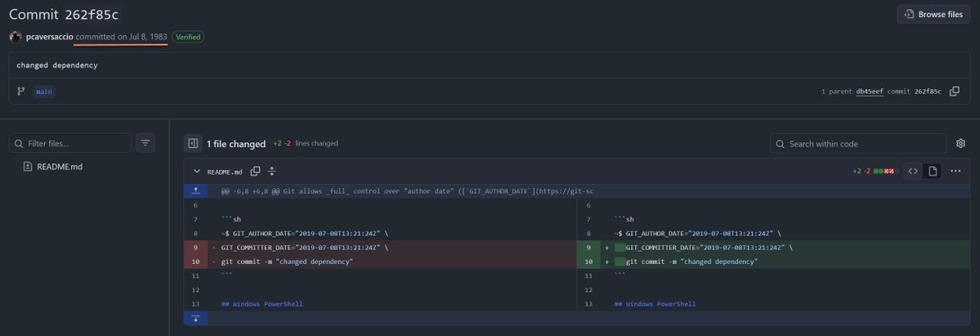This screenshot has height=336, width=980.
Task: Open README.md more options menu
Action: [955, 171]
